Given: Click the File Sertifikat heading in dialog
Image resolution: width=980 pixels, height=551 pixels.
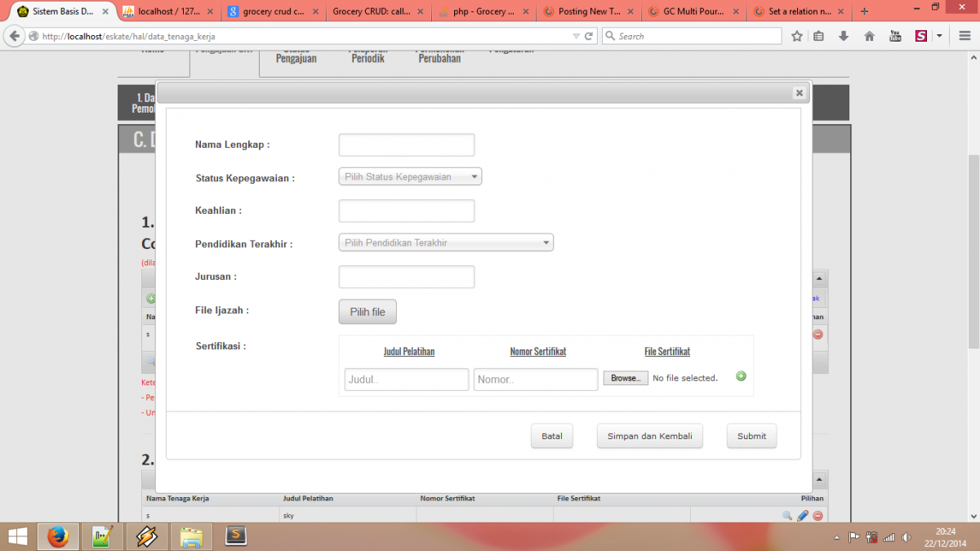Looking at the screenshot, I should [667, 352].
